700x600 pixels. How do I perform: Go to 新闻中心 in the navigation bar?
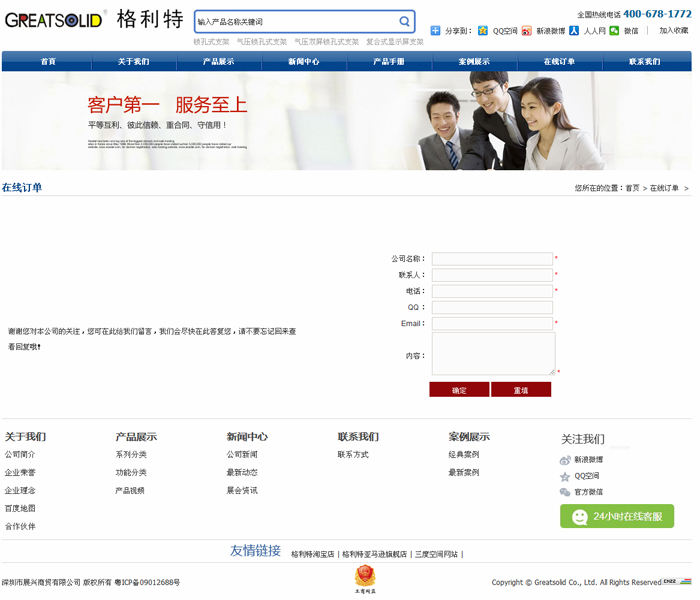coord(304,62)
